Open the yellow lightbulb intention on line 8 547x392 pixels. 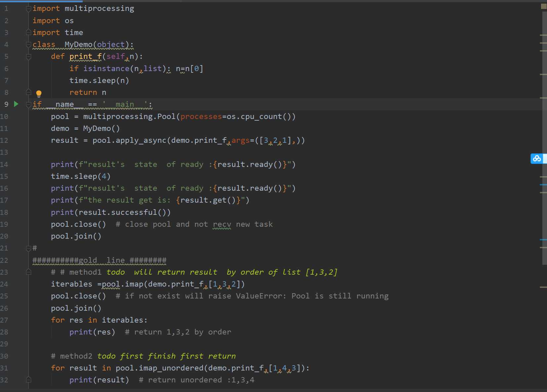(x=39, y=94)
